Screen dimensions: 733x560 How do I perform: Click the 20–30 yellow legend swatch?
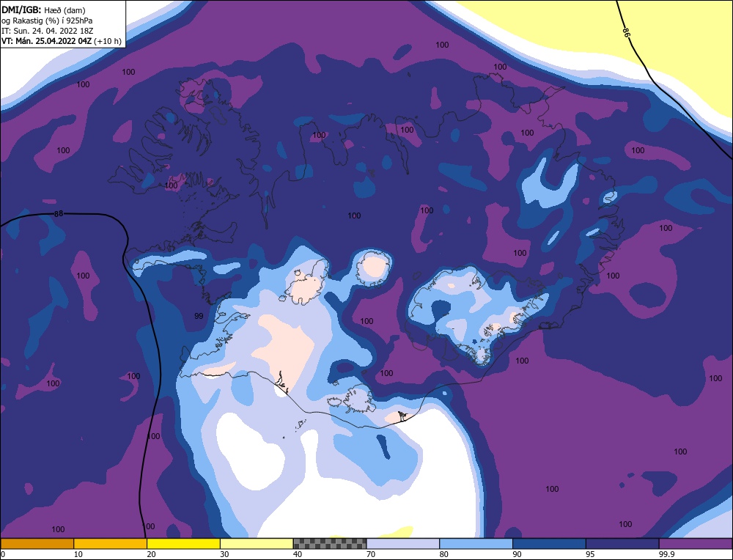point(183,543)
